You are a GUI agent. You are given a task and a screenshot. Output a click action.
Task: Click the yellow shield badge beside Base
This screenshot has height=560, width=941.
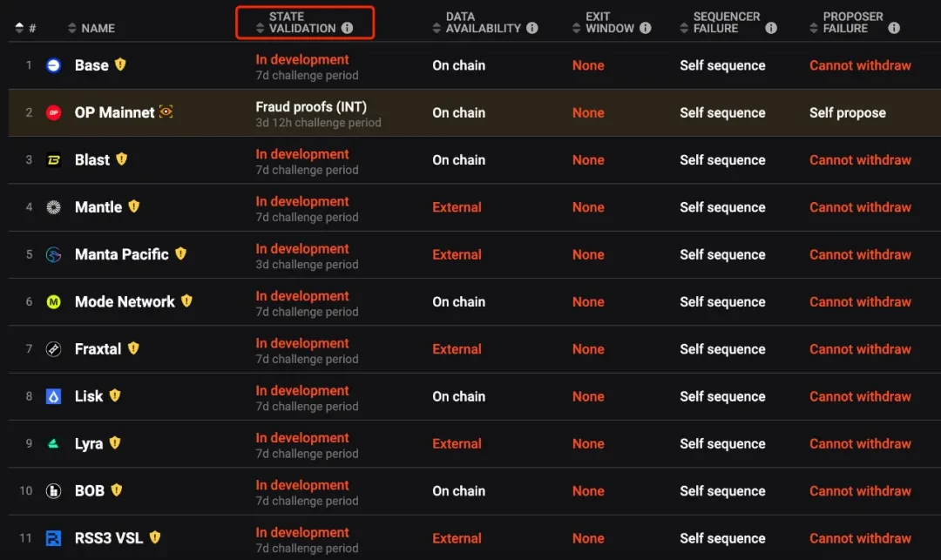tap(120, 64)
